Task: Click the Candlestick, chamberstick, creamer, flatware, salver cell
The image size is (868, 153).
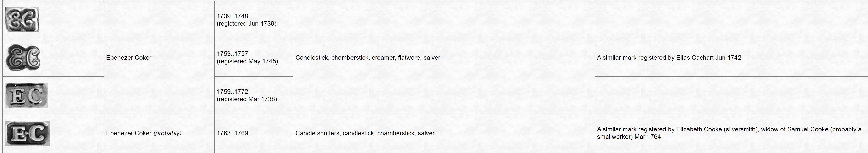Action: pos(444,58)
